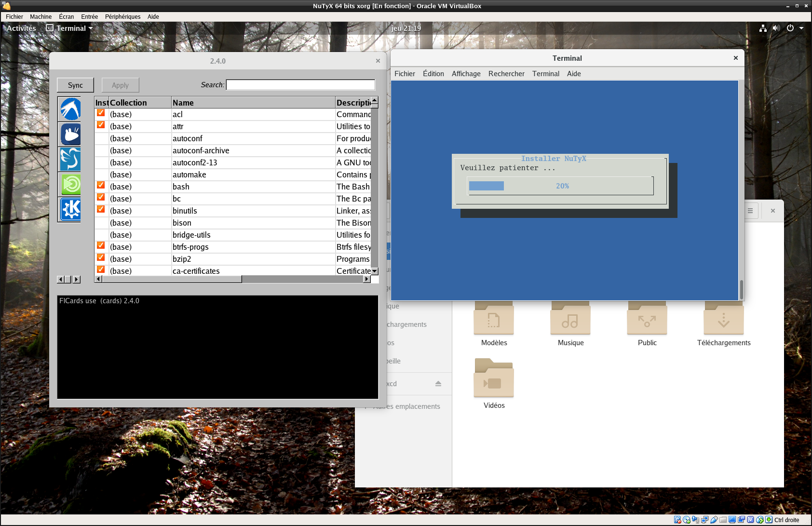
Task: Open the Fichier menu in Terminal window
Action: tap(405, 74)
